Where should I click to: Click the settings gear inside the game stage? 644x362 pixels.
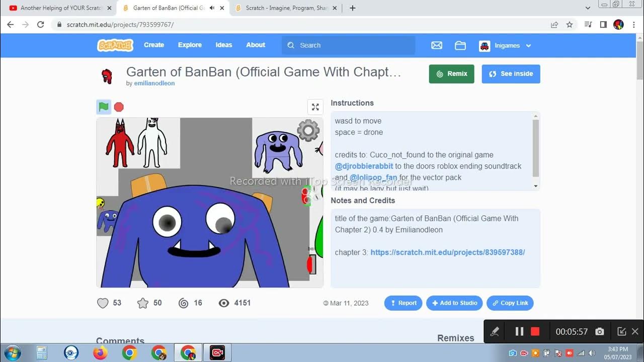pyautogui.click(x=308, y=131)
